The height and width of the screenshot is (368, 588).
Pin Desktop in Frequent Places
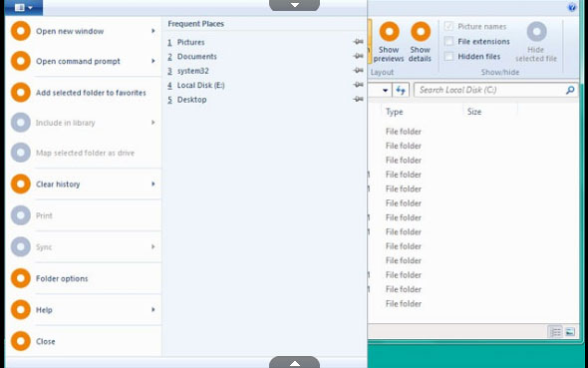358,99
